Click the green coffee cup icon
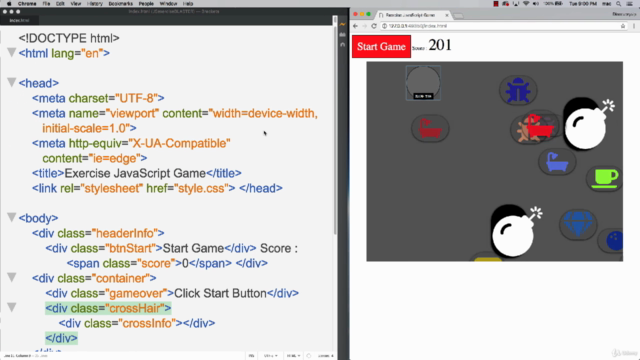This screenshot has height=360, width=640. click(x=606, y=178)
